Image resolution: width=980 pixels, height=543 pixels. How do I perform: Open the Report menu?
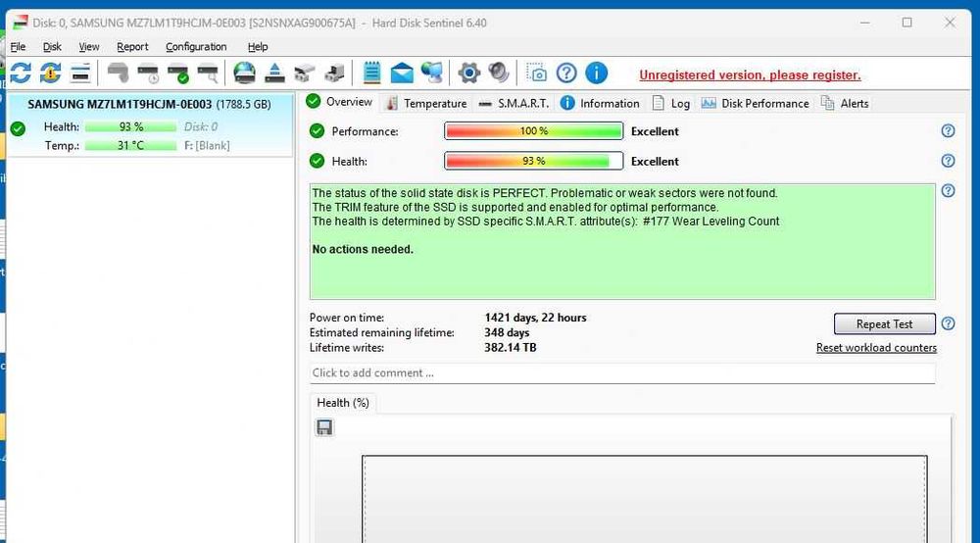coord(132,47)
